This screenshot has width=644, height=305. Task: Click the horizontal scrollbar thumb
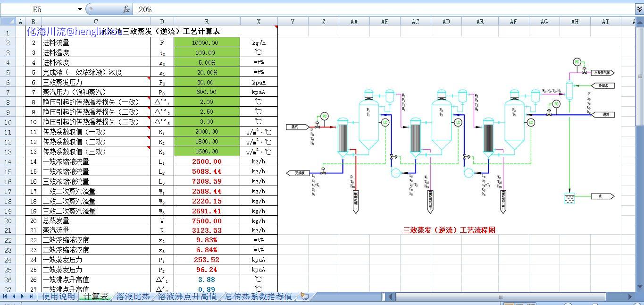click(x=500, y=297)
